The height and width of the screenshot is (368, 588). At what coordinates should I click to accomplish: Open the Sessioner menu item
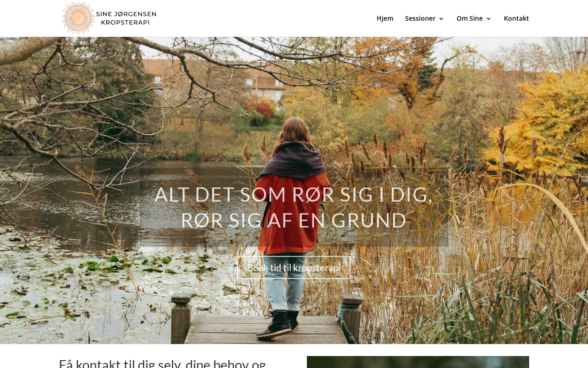tap(420, 18)
